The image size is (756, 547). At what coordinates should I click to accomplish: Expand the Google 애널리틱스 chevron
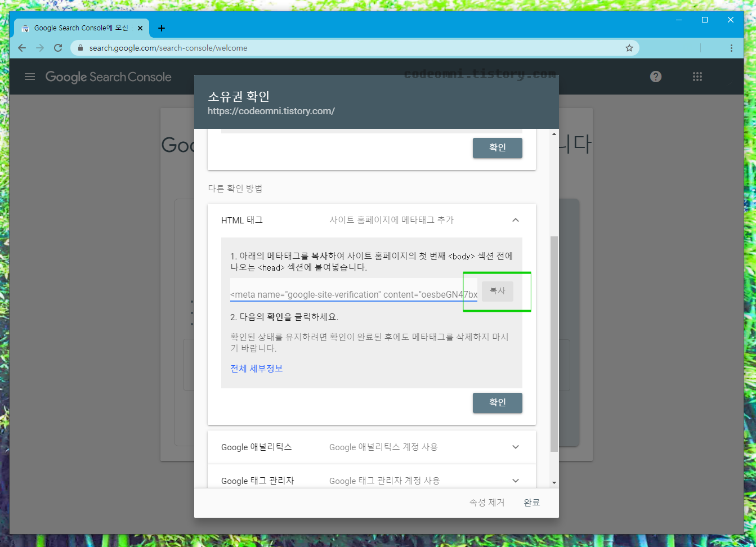click(516, 447)
